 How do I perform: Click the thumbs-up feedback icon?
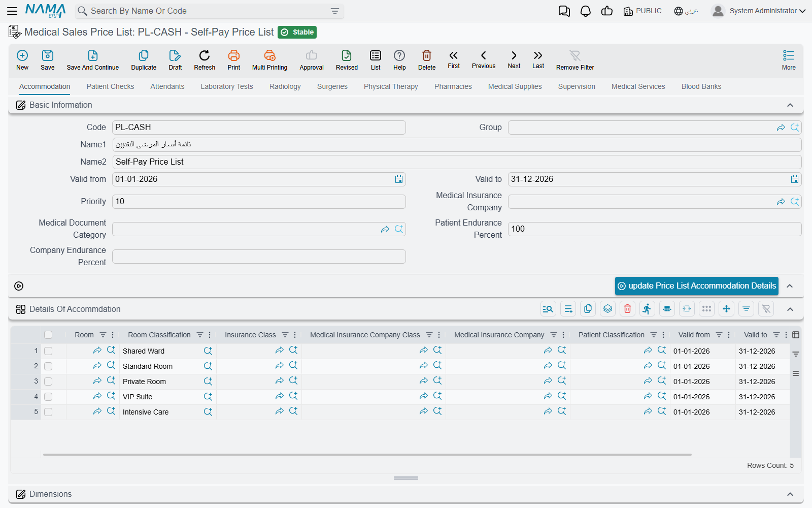[607, 11]
